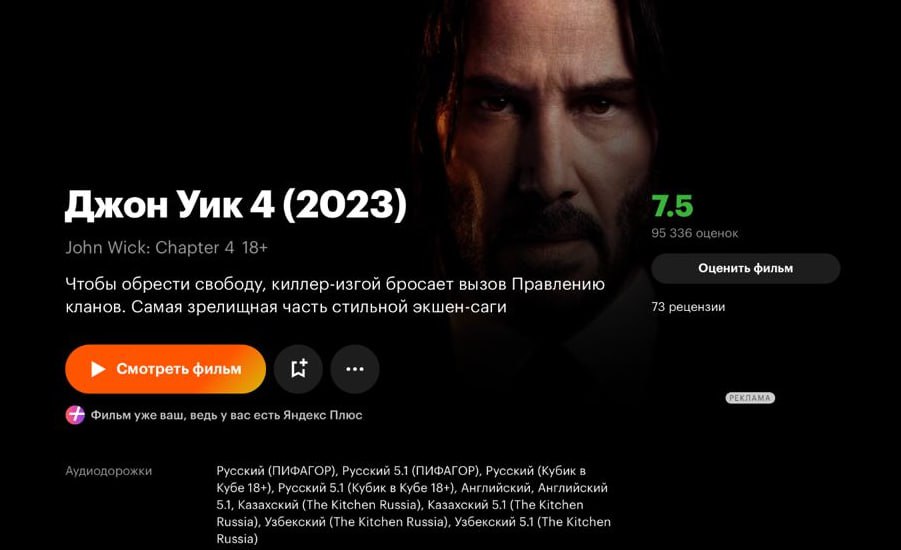Click the orange Смотреть фильм button
Screen dimensions: 901x550
[x=165, y=369]
